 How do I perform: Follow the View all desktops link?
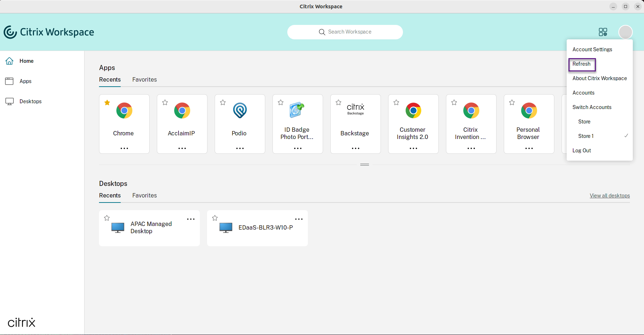click(x=610, y=196)
